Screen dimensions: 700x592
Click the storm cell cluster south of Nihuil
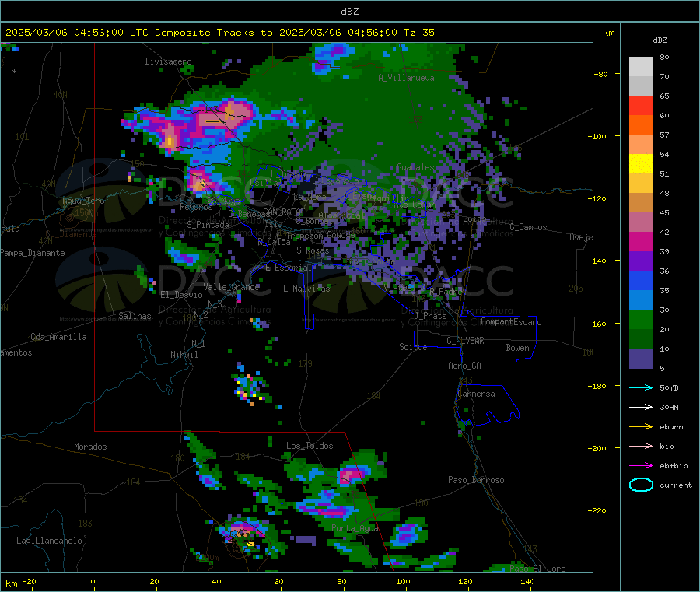[251, 387]
